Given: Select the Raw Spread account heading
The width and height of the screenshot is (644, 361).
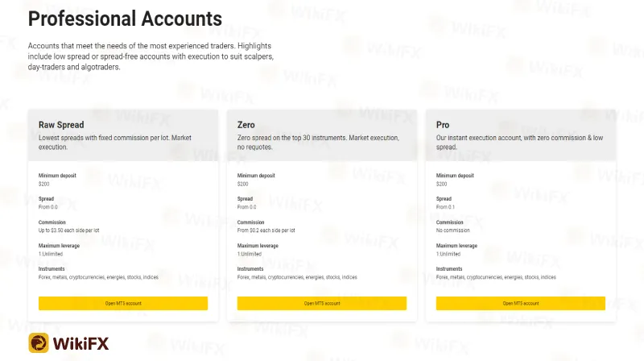Looking at the screenshot, I should (x=61, y=125).
